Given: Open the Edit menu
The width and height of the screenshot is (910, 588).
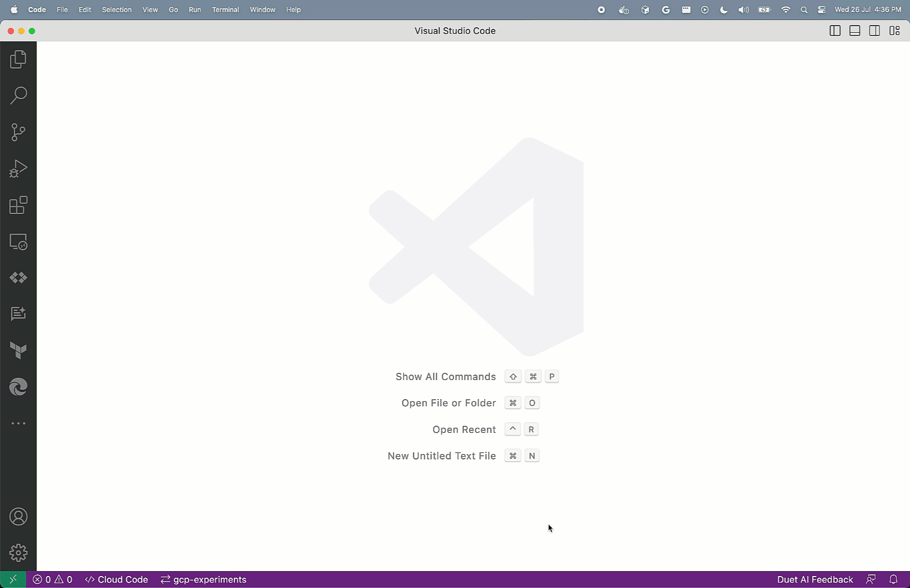Looking at the screenshot, I should [85, 10].
